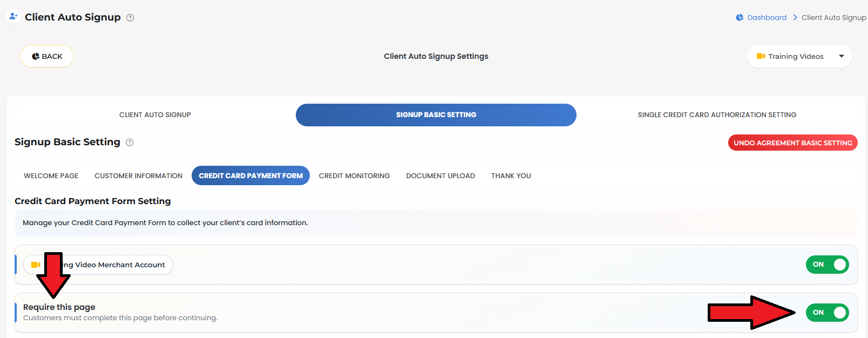Toggle the Require this page switch

pyautogui.click(x=827, y=313)
